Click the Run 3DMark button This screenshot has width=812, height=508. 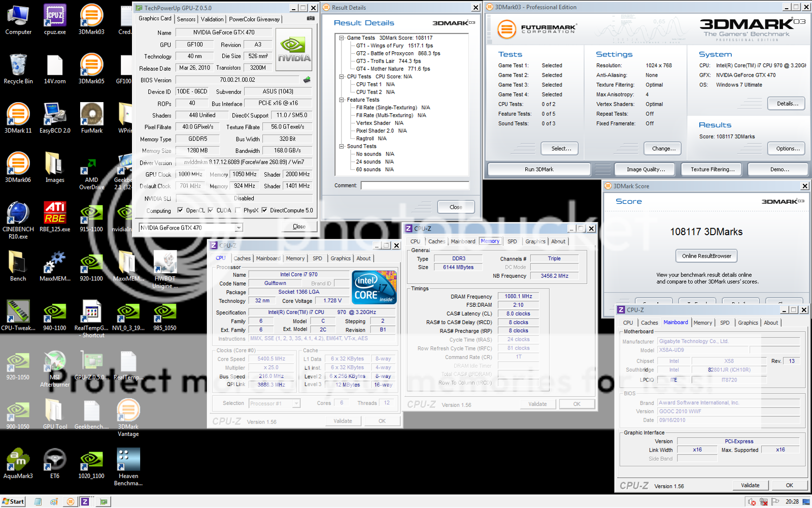(539, 169)
